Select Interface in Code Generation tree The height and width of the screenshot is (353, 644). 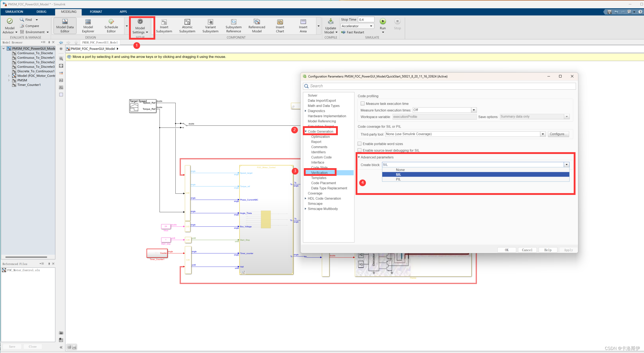click(317, 162)
